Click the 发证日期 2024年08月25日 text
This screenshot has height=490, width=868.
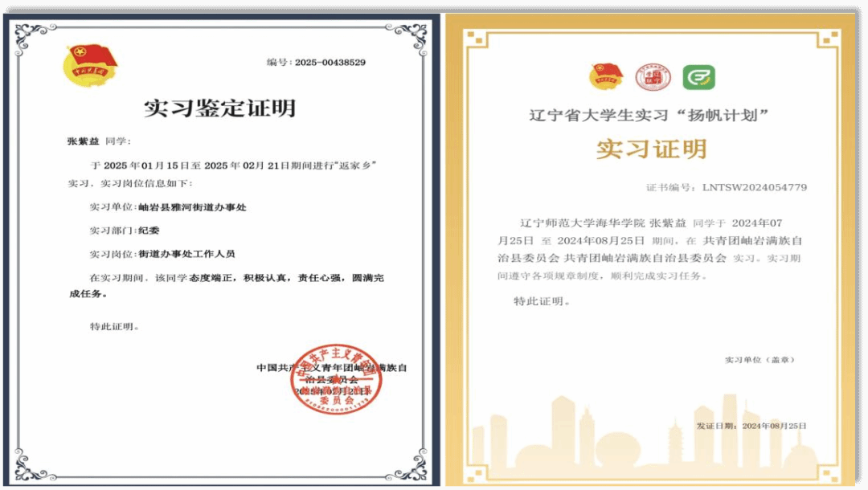[x=751, y=426]
